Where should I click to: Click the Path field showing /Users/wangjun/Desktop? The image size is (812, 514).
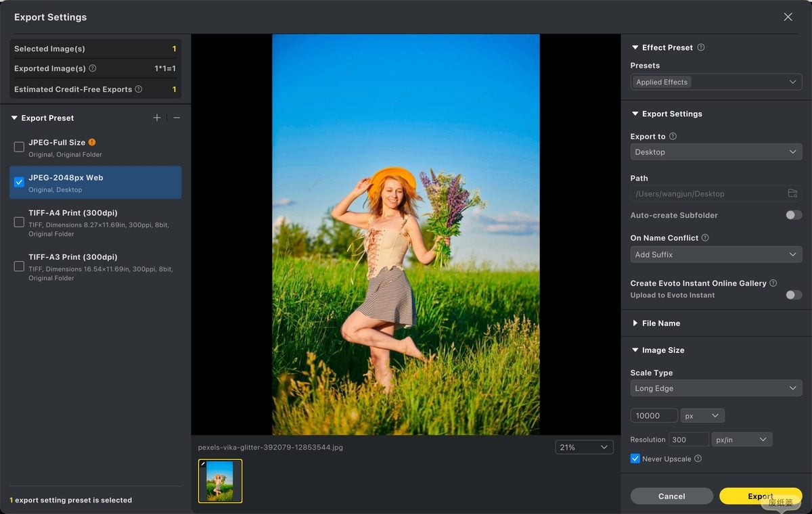[716, 193]
